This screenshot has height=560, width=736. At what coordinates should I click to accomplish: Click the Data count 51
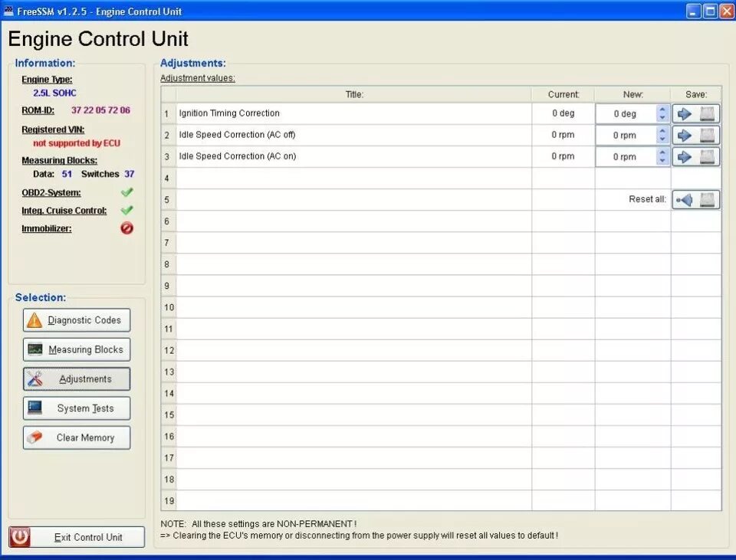67,174
